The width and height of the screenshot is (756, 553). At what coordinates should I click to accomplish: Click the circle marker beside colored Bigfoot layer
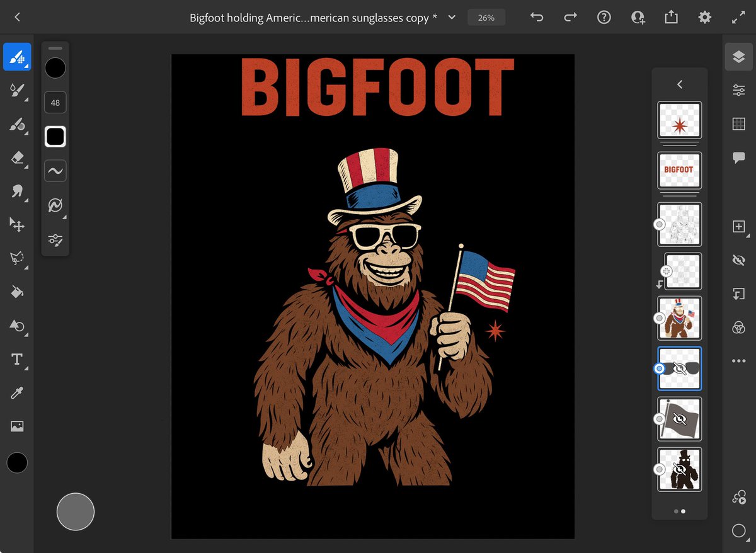(x=660, y=319)
